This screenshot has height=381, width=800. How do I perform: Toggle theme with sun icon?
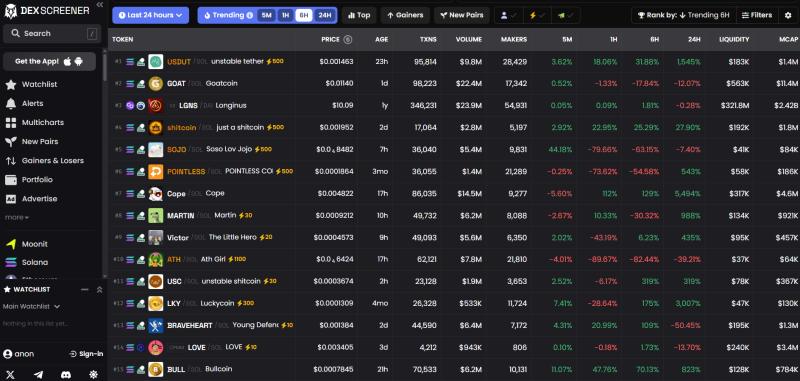[x=93, y=374]
